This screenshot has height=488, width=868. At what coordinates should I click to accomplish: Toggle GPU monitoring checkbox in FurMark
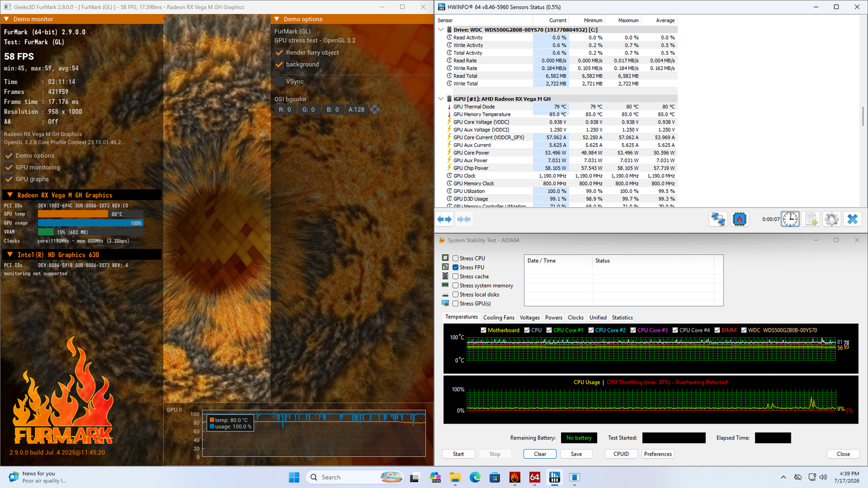(x=9, y=168)
